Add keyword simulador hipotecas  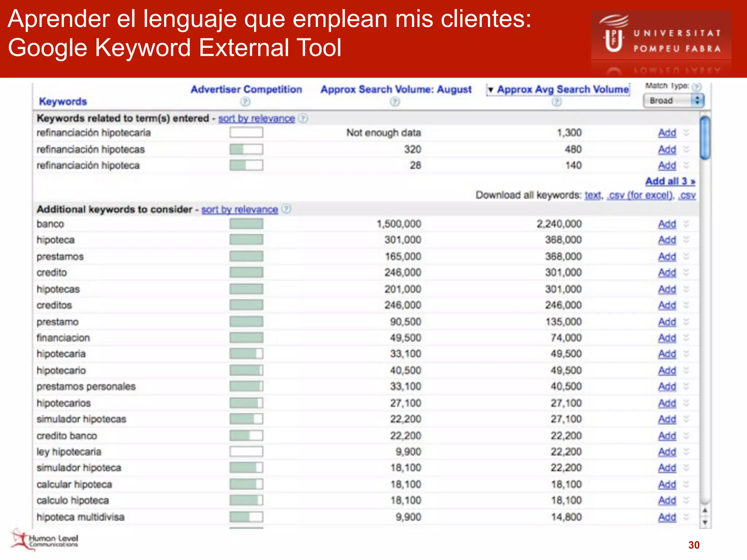(x=667, y=419)
